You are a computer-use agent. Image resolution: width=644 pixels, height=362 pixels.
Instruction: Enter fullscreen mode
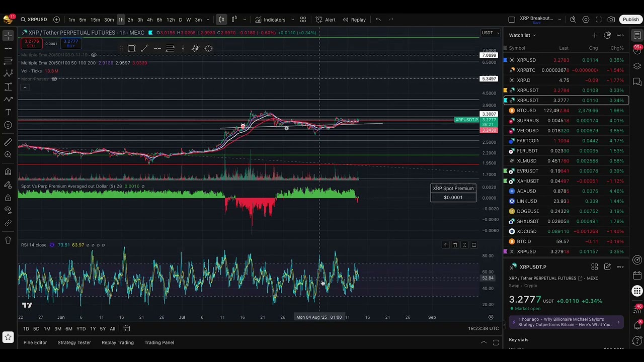tap(599, 20)
